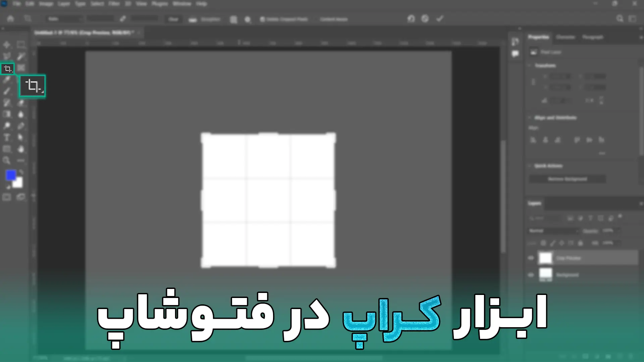Open additional crop settings gear
This screenshot has height=362, width=644.
pyautogui.click(x=248, y=19)
